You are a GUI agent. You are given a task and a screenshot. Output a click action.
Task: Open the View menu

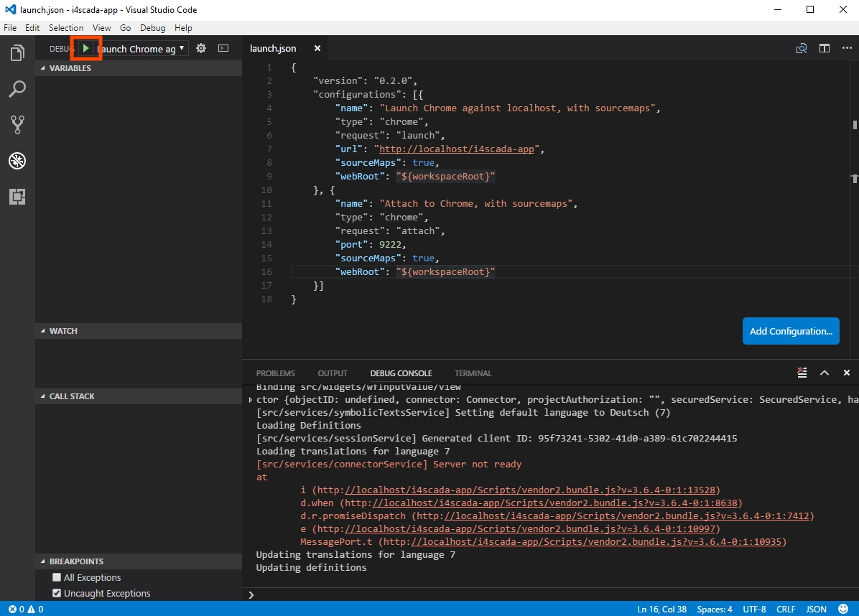tap(101, 28)
